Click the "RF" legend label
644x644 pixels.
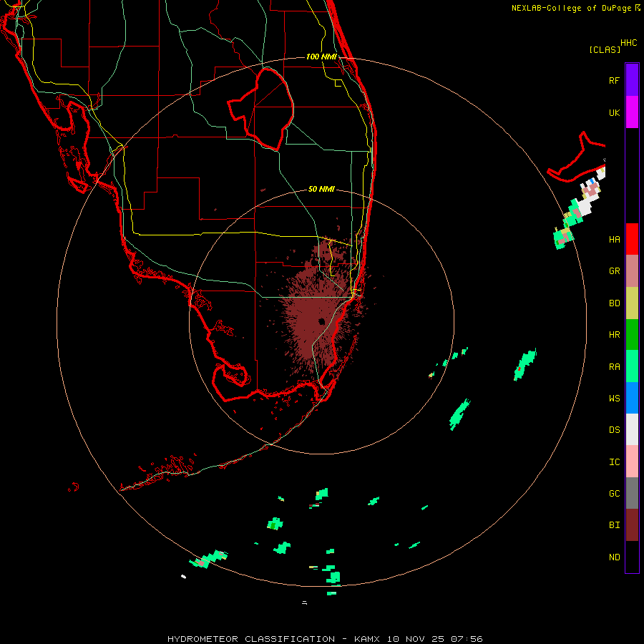coord(614,81)
